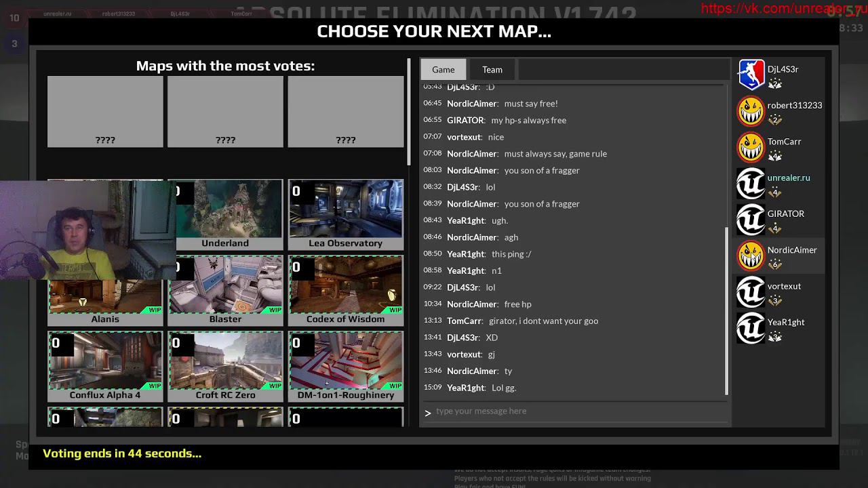Screen dimensions: 868x488
Task: Select the second top-voted map placeholder
Action: tap(225, 112)
